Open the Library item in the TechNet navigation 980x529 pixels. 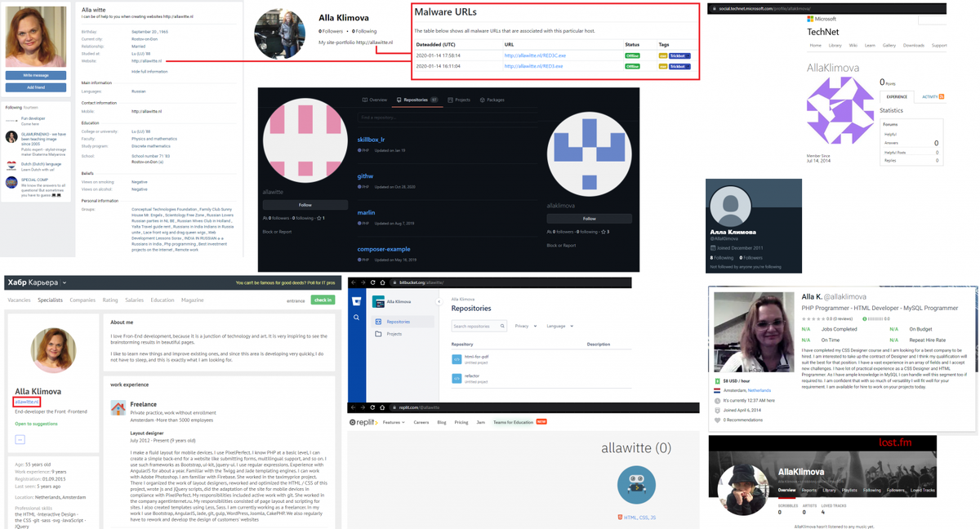click(x=835, y=45)
